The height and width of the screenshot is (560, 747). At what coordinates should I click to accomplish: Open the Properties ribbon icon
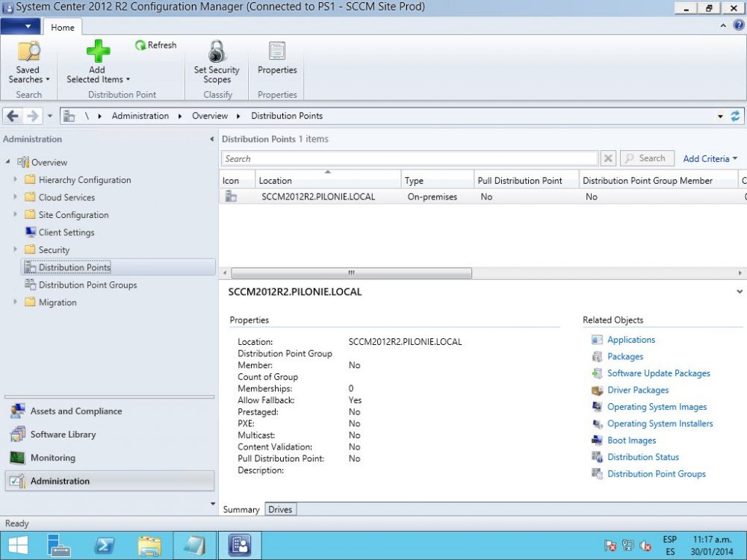coord(277,51)
